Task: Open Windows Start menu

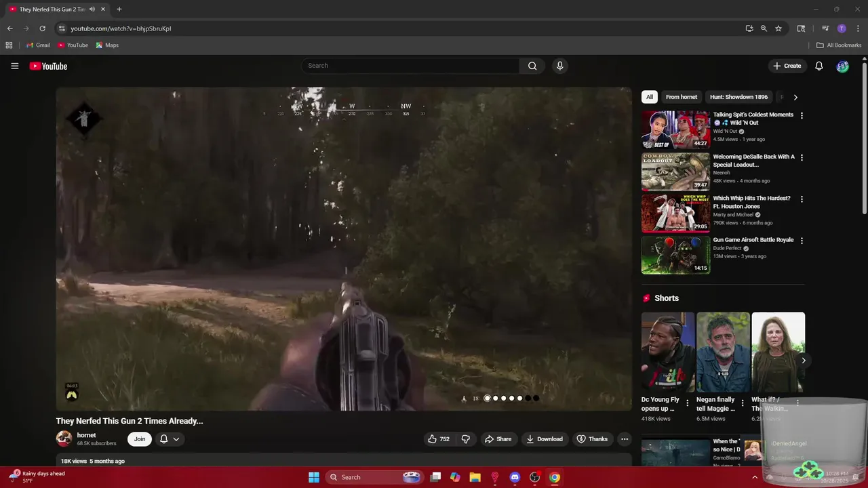Action: click(314, 477)
